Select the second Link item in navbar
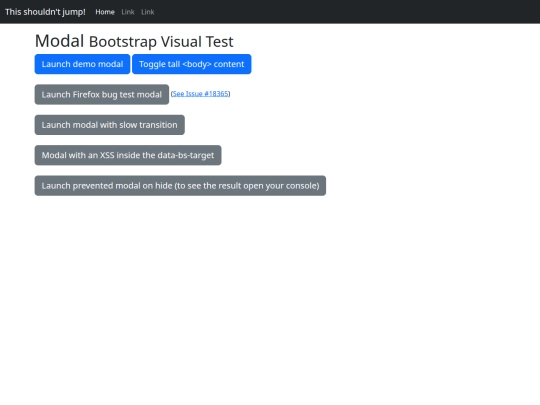The width and height of the screenshot is (540, 405). click(148, 12)
